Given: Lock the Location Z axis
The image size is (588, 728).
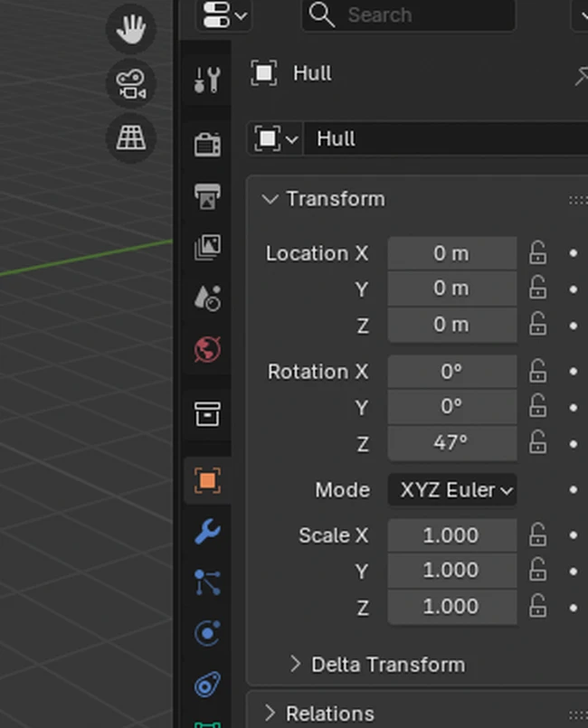Looking at the screenshot, I should click(538, 325).
